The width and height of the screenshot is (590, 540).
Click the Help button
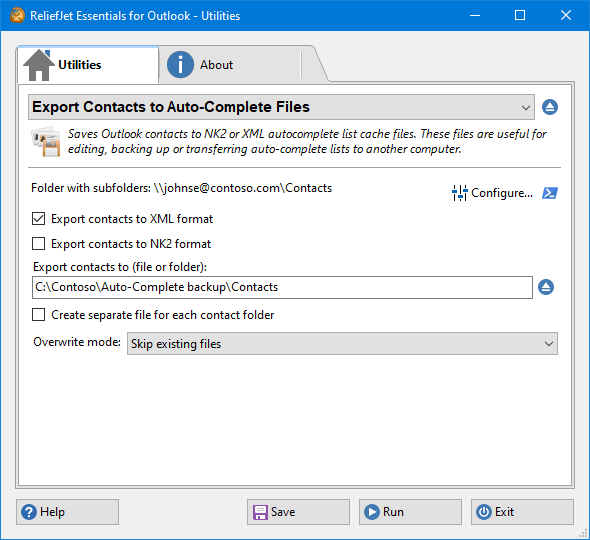pos(67,512)
